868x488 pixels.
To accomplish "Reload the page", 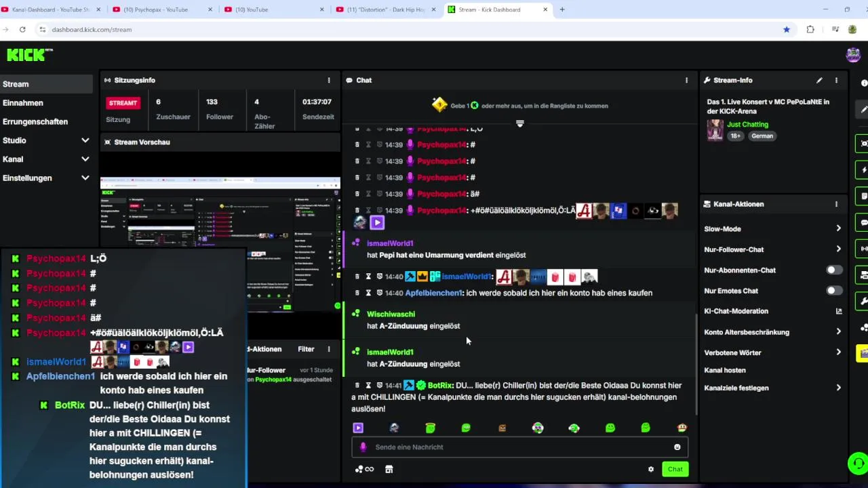I will coord(22,29).
